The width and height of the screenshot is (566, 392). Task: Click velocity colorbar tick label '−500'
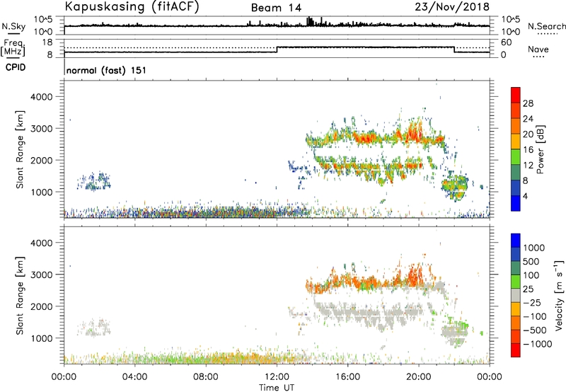tap(535, 330)
